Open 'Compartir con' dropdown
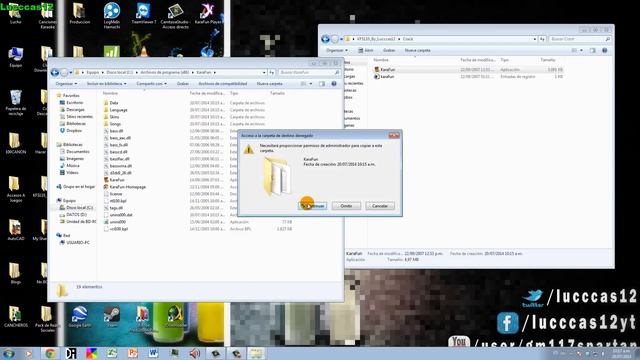This screenshot has height=360, width=640. (x=151, y=84)
